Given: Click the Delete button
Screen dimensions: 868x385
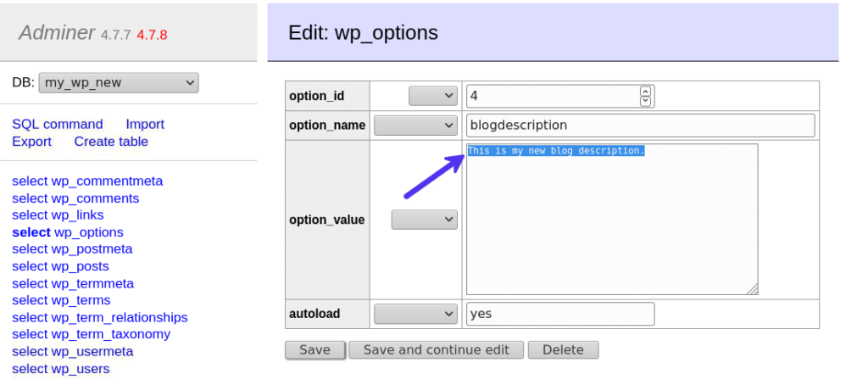Looking at the screenshot, I should [x=563, y=350].
